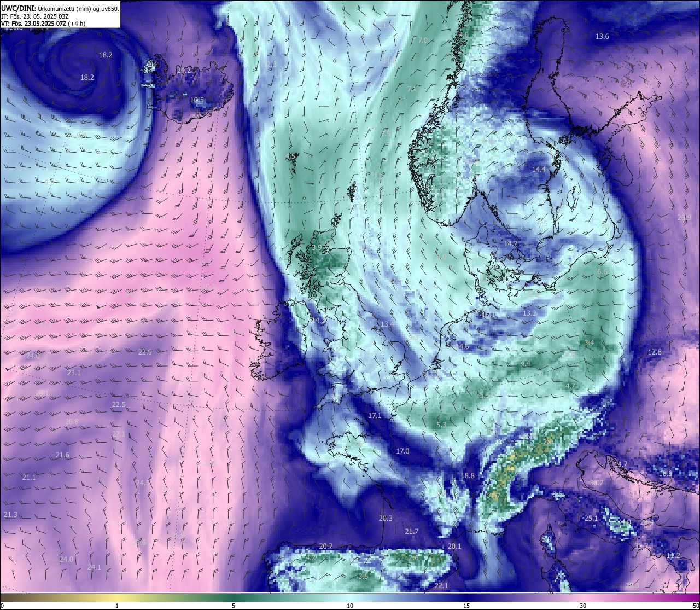This screenshot has width=700, height=610.
Task: Click the 17.1 value label
Action: pyautogui.click(x=375, y=416)
